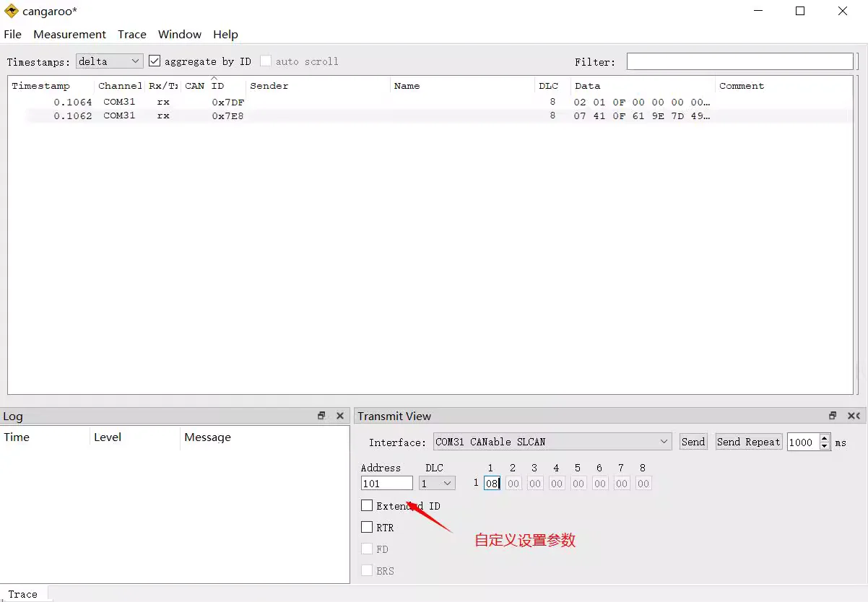Click the Send Repeat button
Screen dimensions: 868x602
point(749,442)
